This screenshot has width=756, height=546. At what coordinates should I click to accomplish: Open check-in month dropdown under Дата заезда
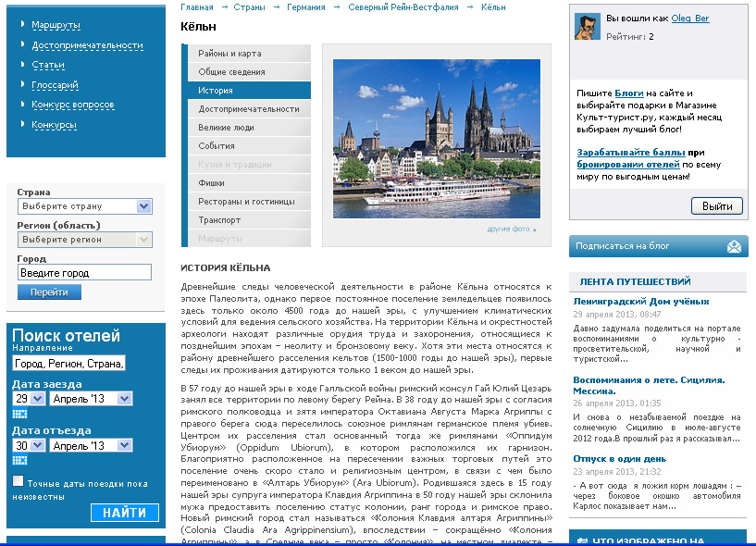(x=91, y=399)
